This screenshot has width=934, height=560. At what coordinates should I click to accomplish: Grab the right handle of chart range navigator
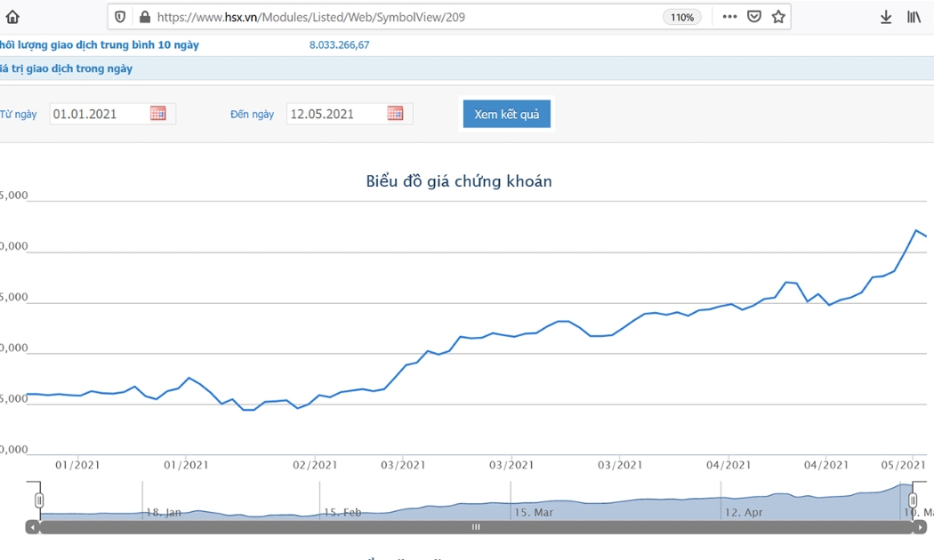point(913,500)
